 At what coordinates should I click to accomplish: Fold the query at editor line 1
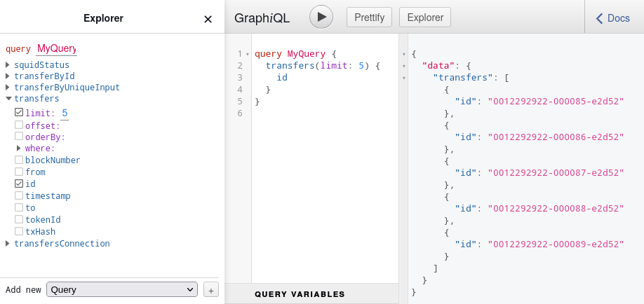(x=248, y=54)
